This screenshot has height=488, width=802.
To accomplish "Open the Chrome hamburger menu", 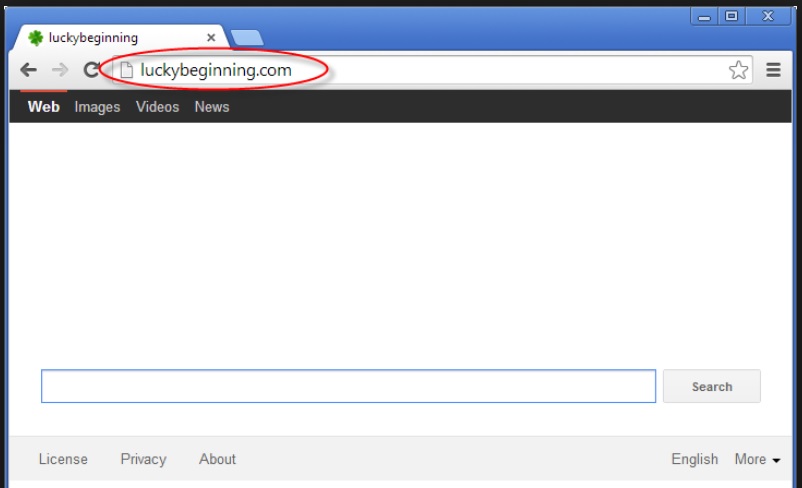I will click(773, 70).
